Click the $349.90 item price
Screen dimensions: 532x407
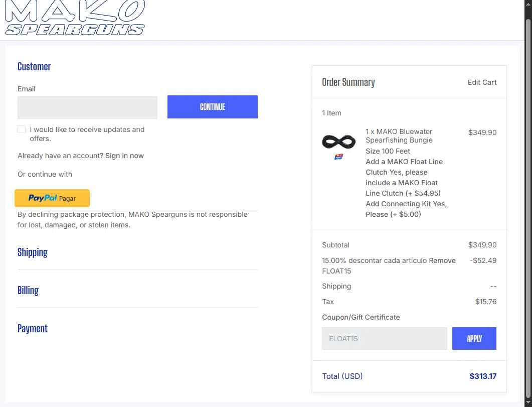tap(482, 132)
